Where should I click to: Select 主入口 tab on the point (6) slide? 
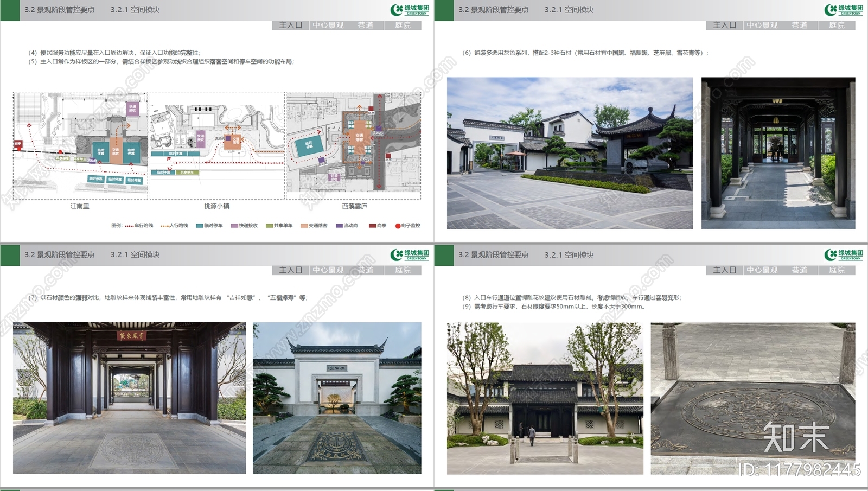click(x=724, y=25)
